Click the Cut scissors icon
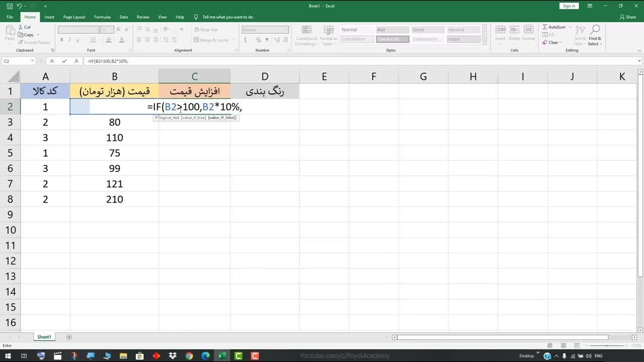Image resolution: width=644 pixels, height=362 pixels. (21, 27)
